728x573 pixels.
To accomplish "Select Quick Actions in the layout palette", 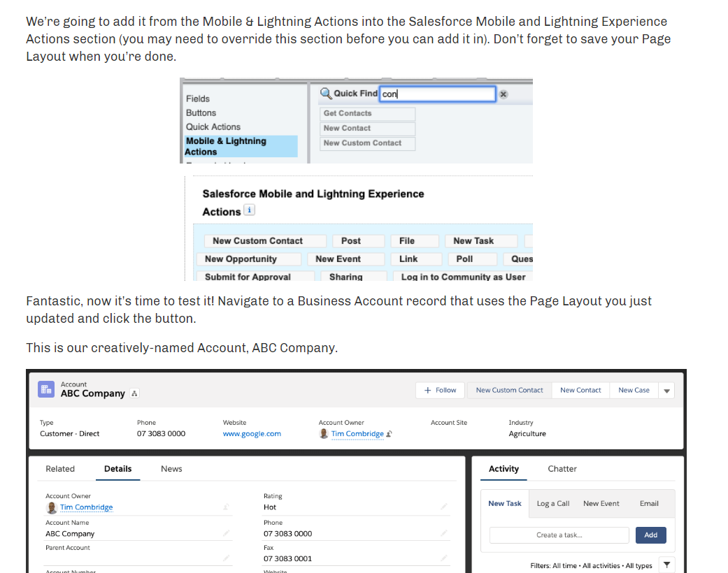I will [x=213, y=126].
